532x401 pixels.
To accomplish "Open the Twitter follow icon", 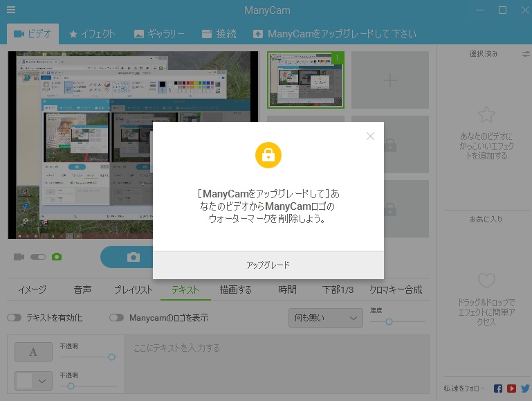I will click(525, 389).
